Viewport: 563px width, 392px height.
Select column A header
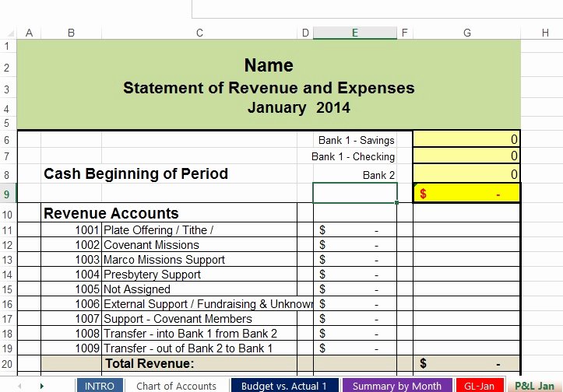point(29,33)
